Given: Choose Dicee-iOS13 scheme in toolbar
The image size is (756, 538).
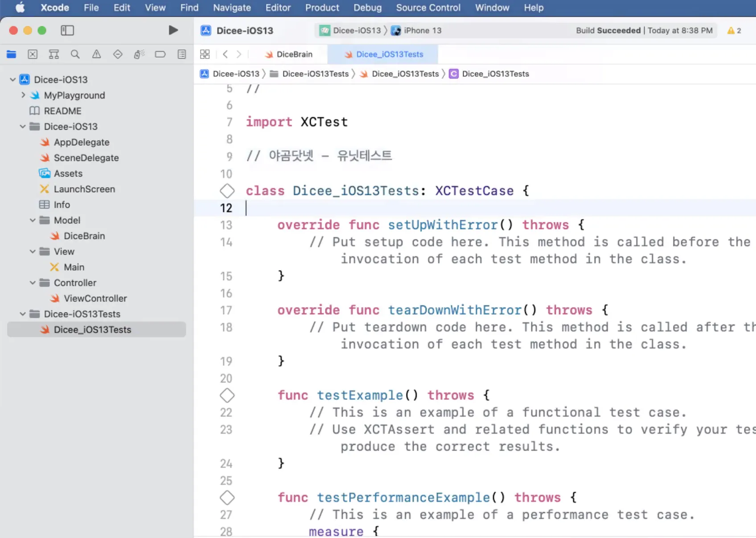Looking at the screenshot, I should pyautogui.click(x=351, y=30).
